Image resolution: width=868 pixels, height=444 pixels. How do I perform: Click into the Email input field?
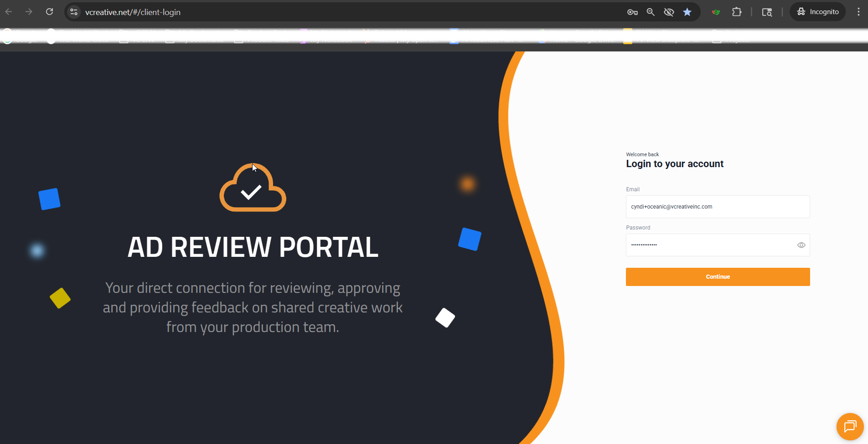(x=718, y=207)
